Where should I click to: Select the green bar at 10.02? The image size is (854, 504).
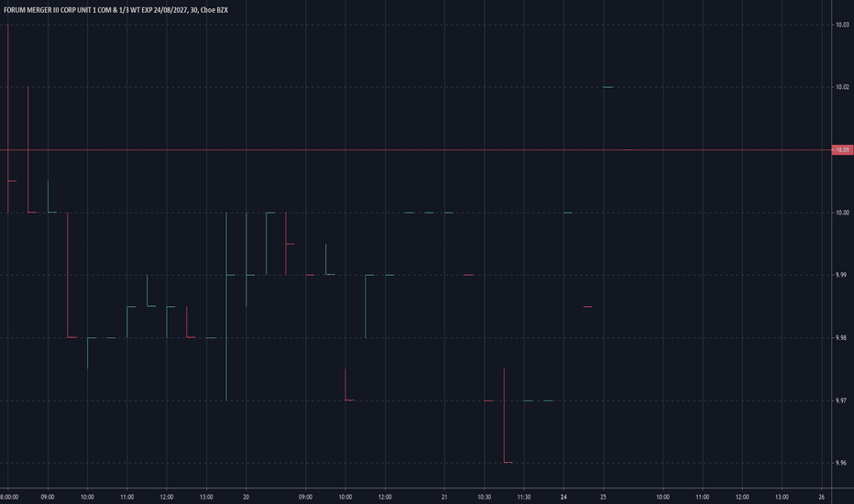coord(608,87)
